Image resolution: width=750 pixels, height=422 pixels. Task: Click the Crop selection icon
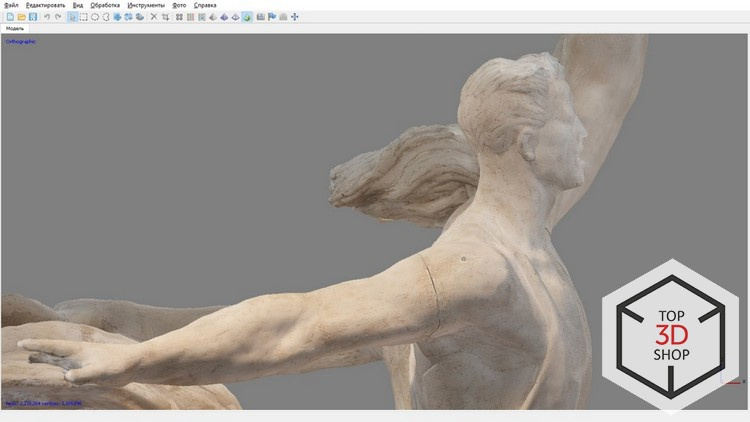(x=165, y=17)
